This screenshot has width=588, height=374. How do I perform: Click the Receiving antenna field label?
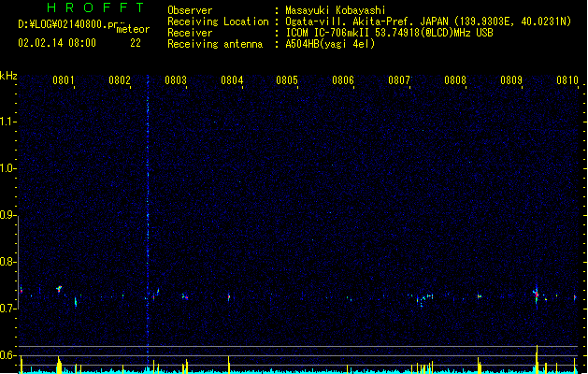click(x=215, y=44)
